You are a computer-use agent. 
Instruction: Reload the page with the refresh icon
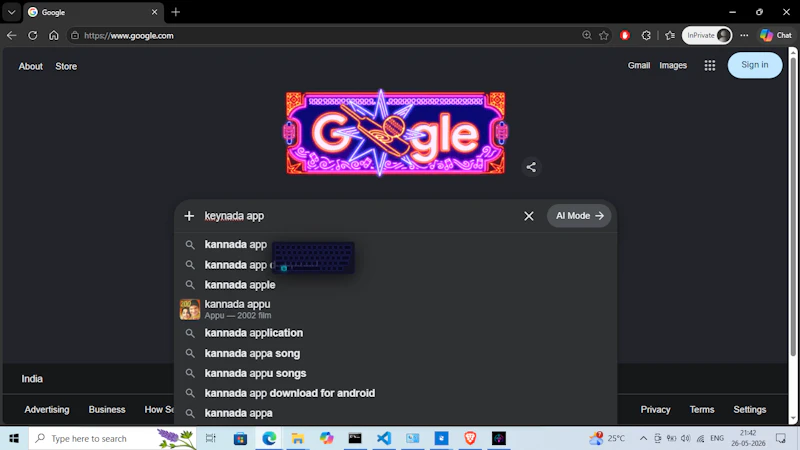click(33, 35)
